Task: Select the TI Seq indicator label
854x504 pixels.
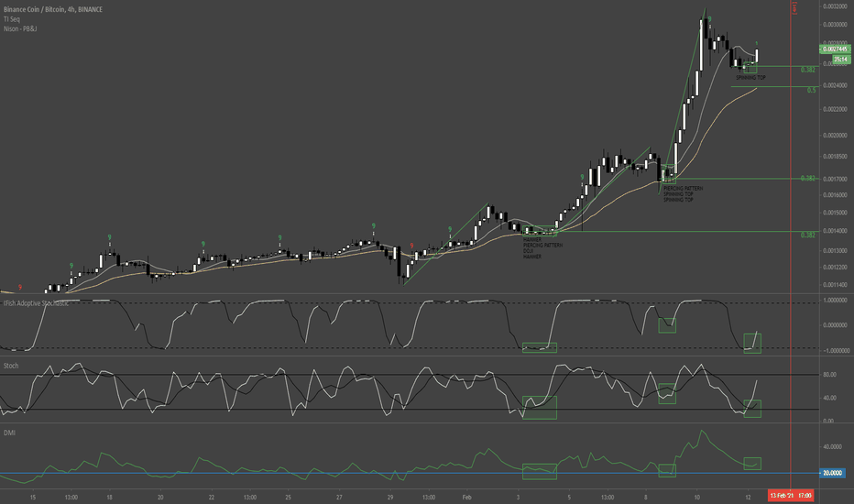Action: coord(11,19)
